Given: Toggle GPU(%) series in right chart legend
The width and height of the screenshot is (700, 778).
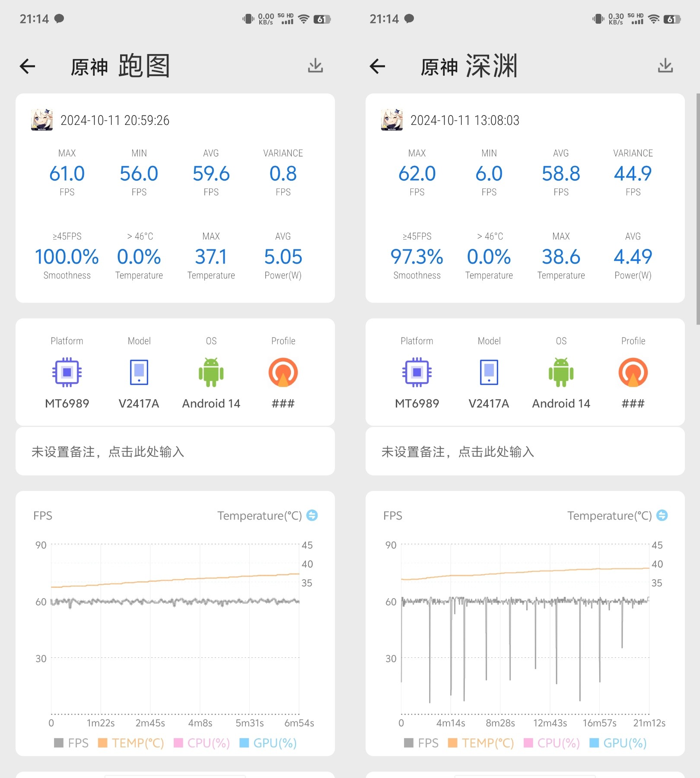Looking at the screenshot, I should point(618,743).
